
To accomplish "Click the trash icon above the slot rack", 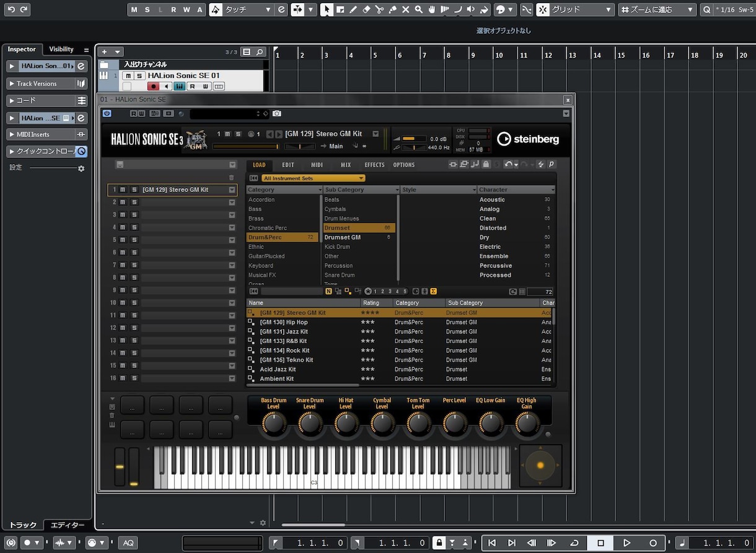I will [x=232, y=178].
